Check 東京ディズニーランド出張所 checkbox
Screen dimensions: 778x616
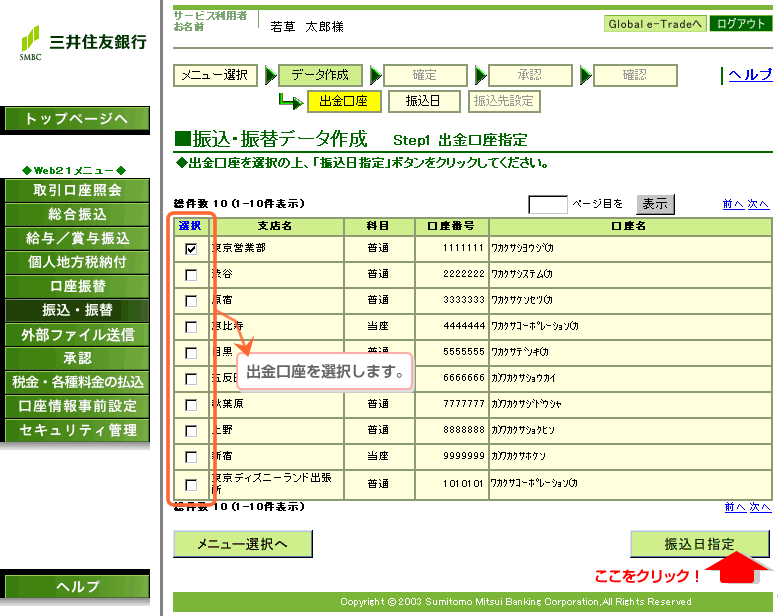pyautogui.click(x=191, y=485)
